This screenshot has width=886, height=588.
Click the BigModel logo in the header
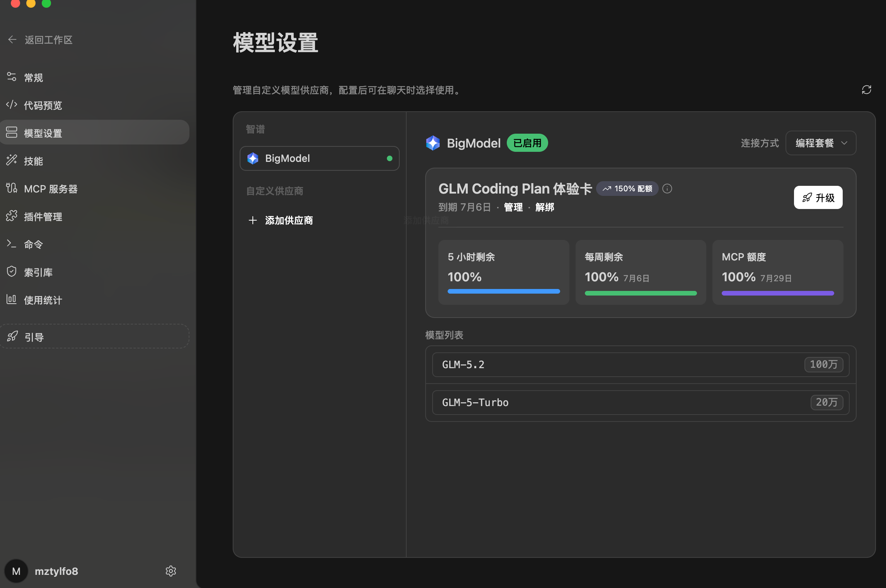pyautogui.click(x=433, y=143)
